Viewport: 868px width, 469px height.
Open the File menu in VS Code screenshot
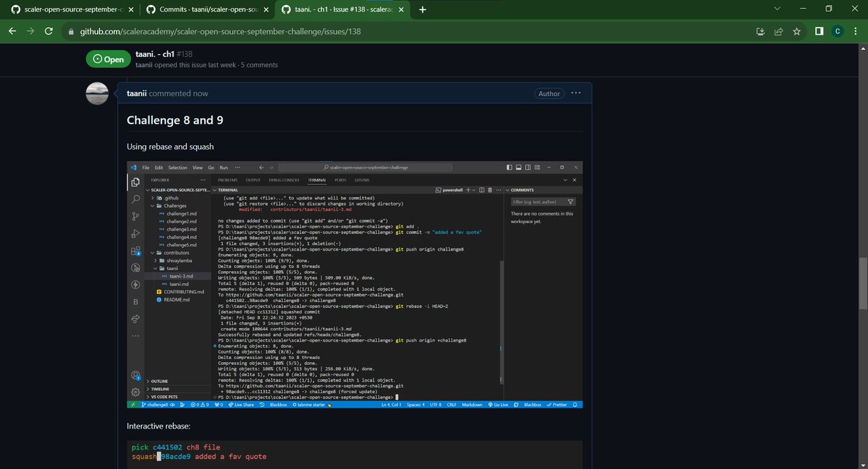tap(145, 167)
